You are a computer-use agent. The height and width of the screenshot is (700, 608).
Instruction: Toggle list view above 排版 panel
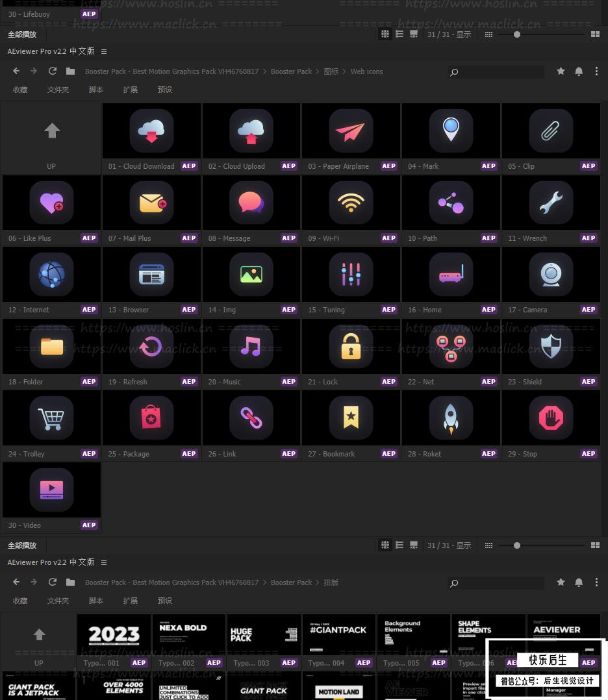point(399,545)
